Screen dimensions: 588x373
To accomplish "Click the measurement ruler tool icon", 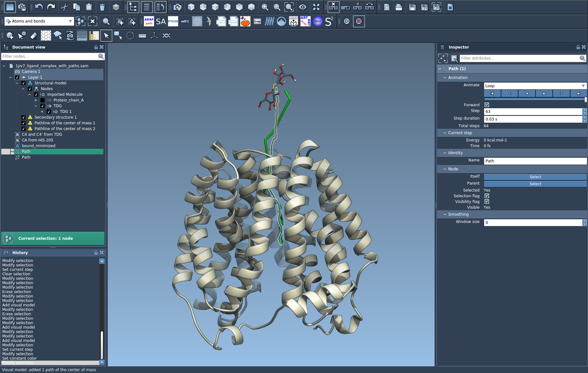I will pyautogui.click(x=142, y=36).
